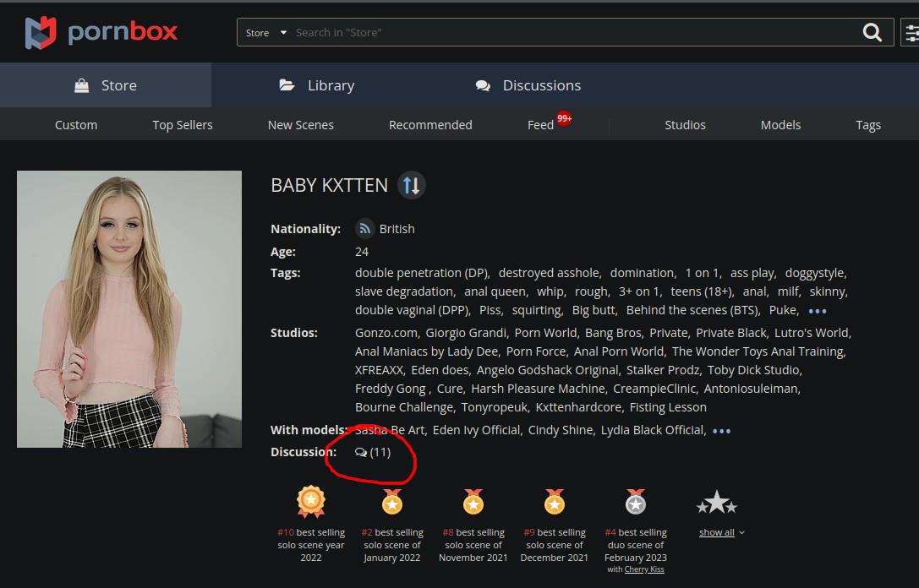The height and width of the screenshot is (588, 919).
Task: Click the discussion speech bubble icon
Action: pos(361,452)
